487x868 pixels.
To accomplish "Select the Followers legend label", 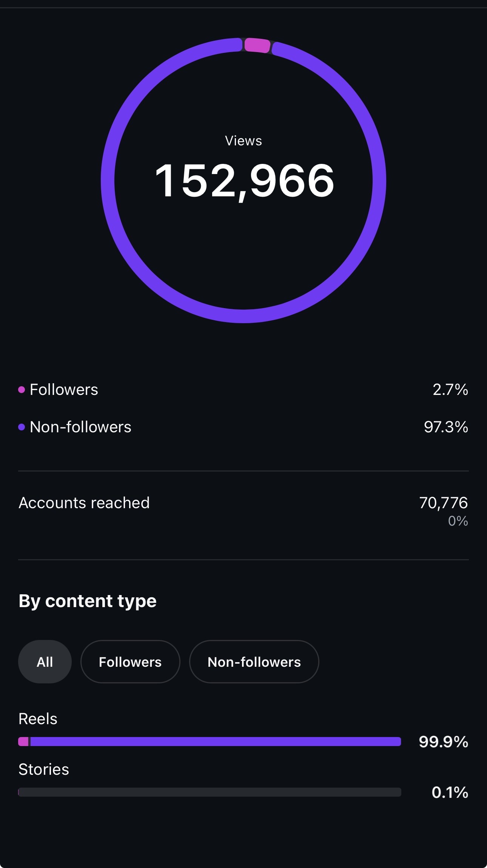I will [x=64, y=389].
